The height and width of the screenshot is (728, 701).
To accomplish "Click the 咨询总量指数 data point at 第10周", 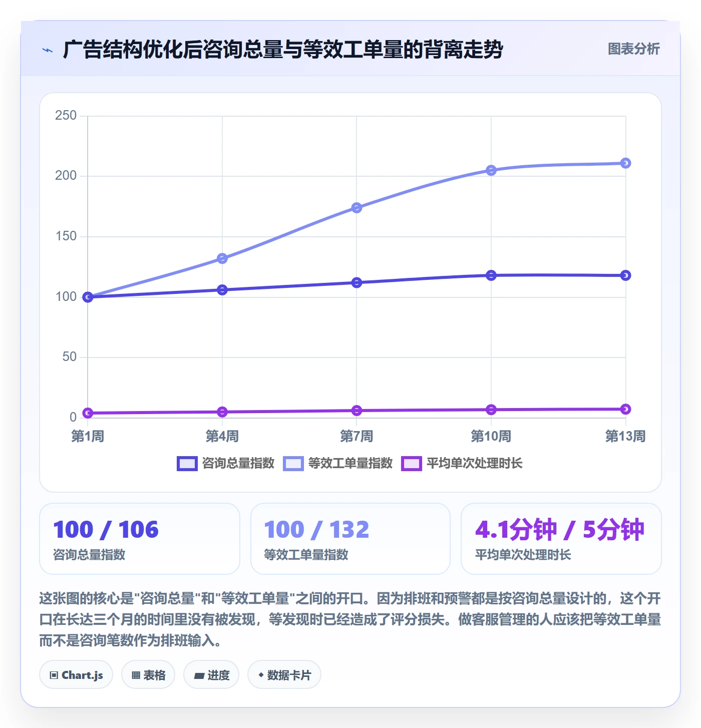I will [491, 275].
